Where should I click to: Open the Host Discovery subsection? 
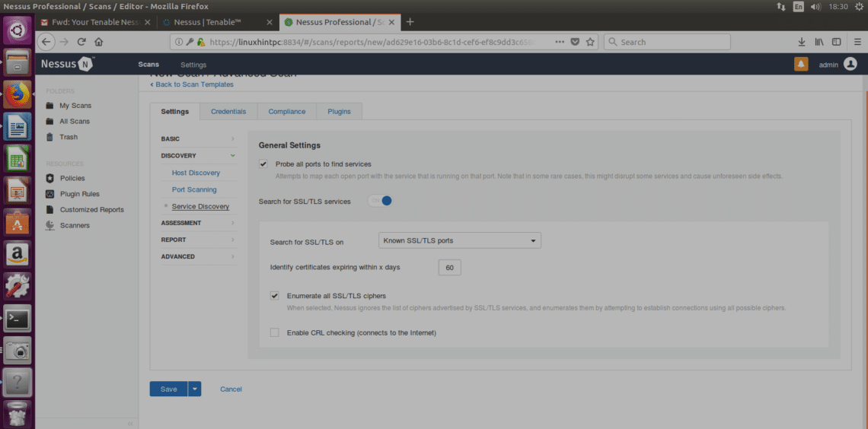click(196, 173)
